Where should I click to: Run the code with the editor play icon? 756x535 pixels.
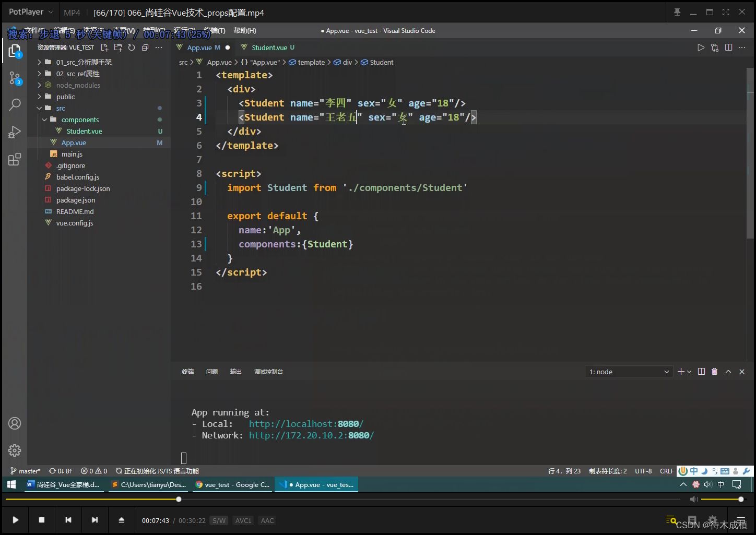tap(701, 47)
